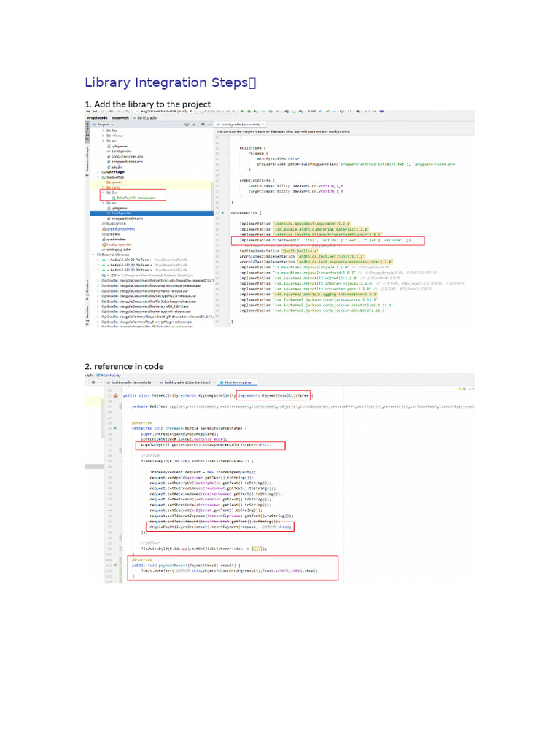Expand the orange build folder
560x747 pixels.
point(103,187)
